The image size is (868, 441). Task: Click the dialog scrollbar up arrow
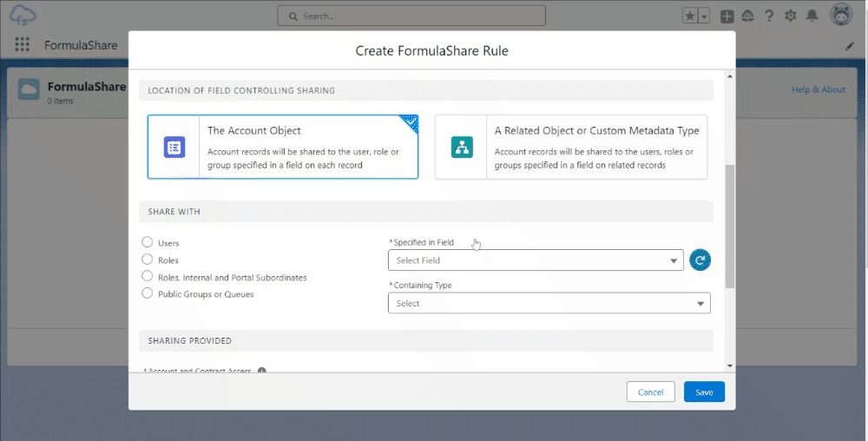(730, 76)
